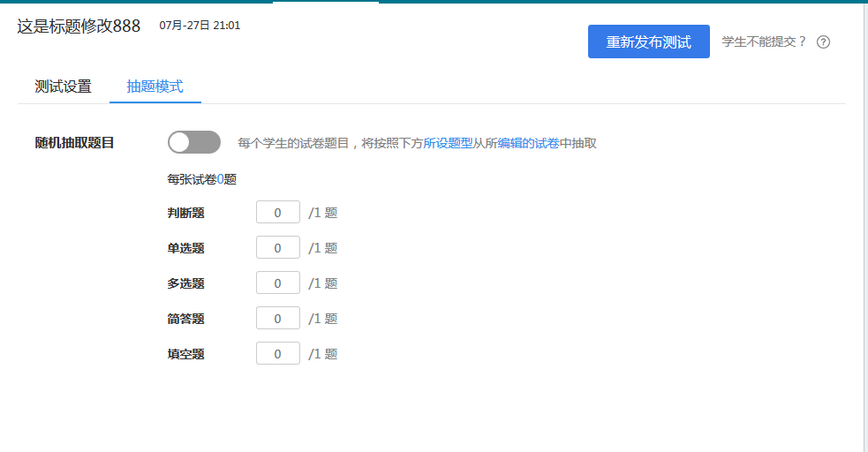The image size is (868, 452).
Task: Switch to the 测试设置 tab
Action: pos(63,87)
